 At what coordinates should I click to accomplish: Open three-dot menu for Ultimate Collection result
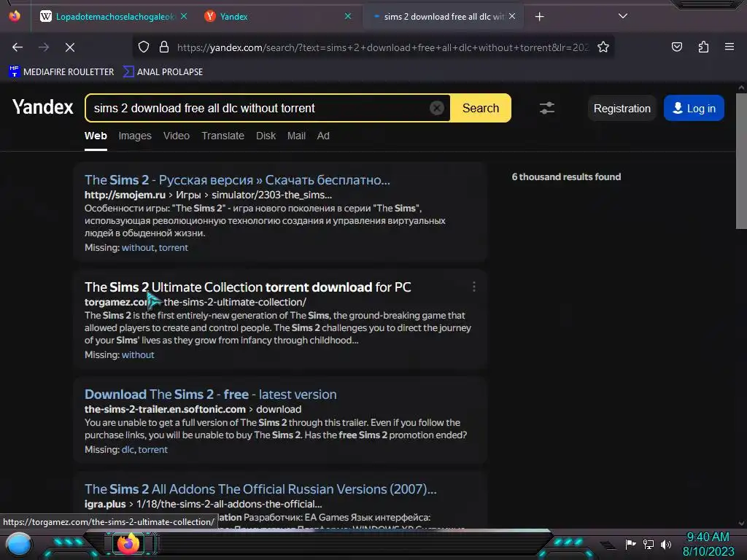coord(473,287)
